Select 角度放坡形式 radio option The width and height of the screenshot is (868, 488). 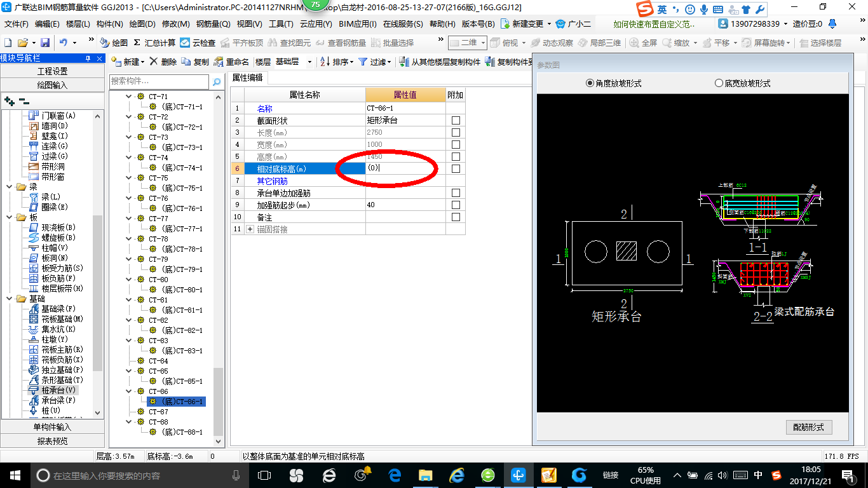tap(614, 83)
